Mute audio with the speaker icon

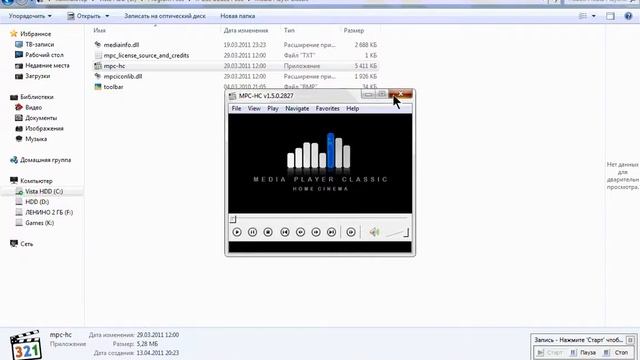point(374,232)
